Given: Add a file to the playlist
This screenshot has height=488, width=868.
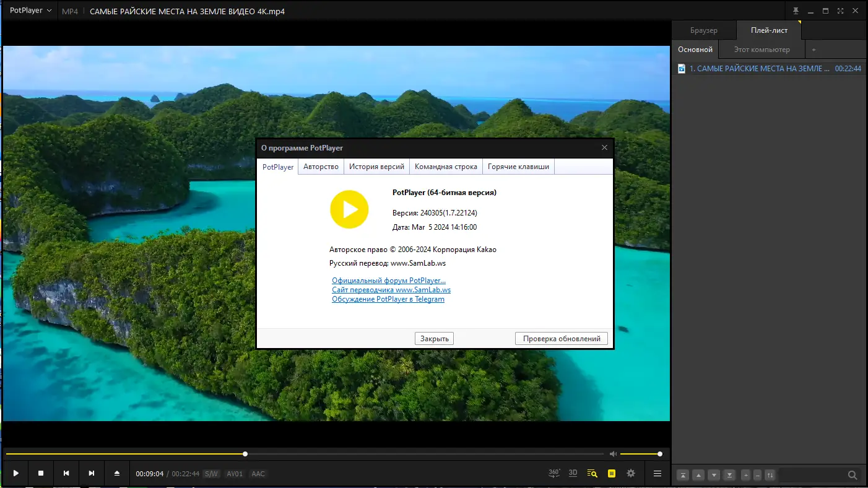Looking at the screenshot, I should click(745, 475).
